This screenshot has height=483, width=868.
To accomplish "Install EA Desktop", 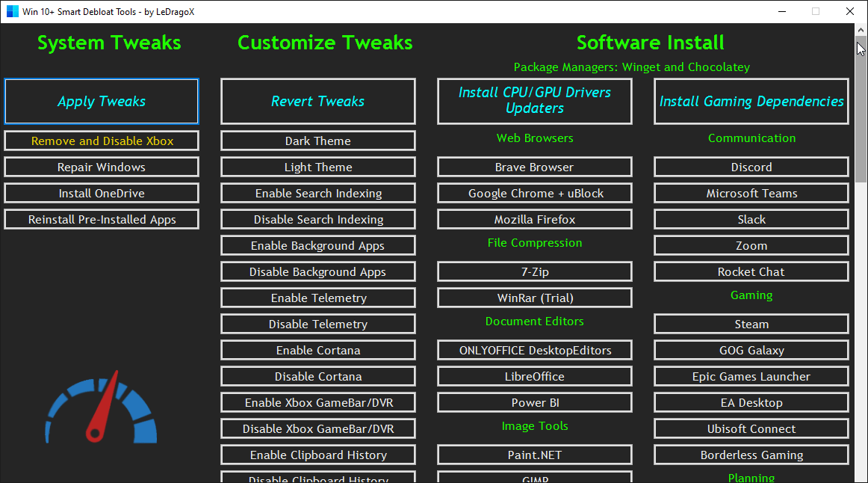I will (x=751, y=402).
